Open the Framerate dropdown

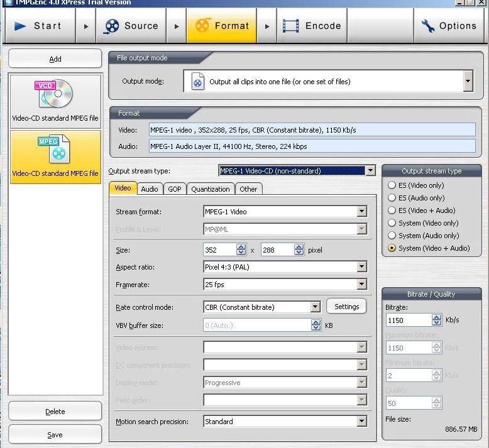coord(361,284)
